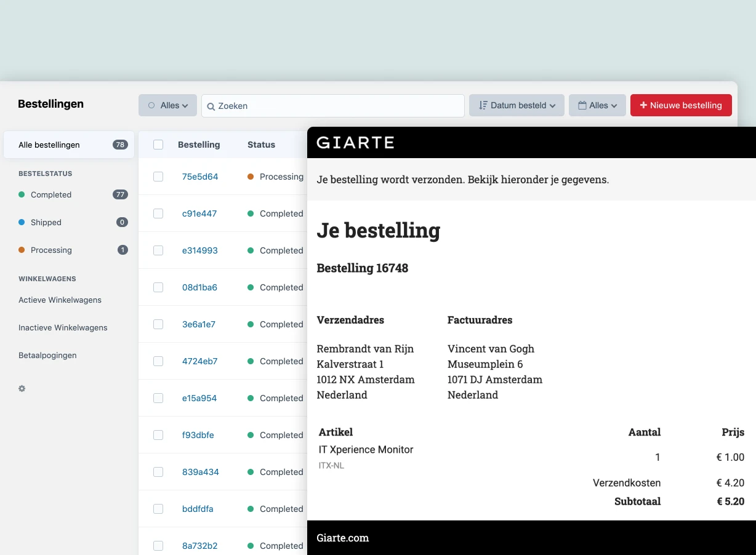
Task: Open order bddfdfa
Action: pos(198,509)
